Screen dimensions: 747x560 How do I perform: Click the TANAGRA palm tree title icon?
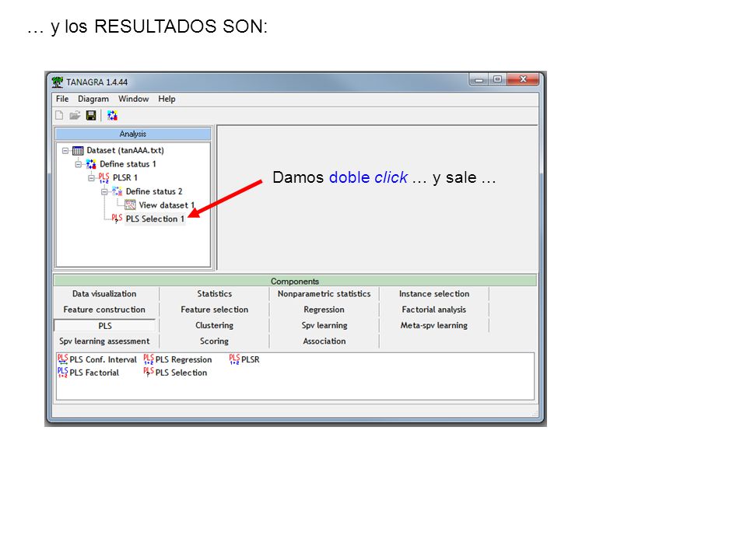tap(57, 82)
